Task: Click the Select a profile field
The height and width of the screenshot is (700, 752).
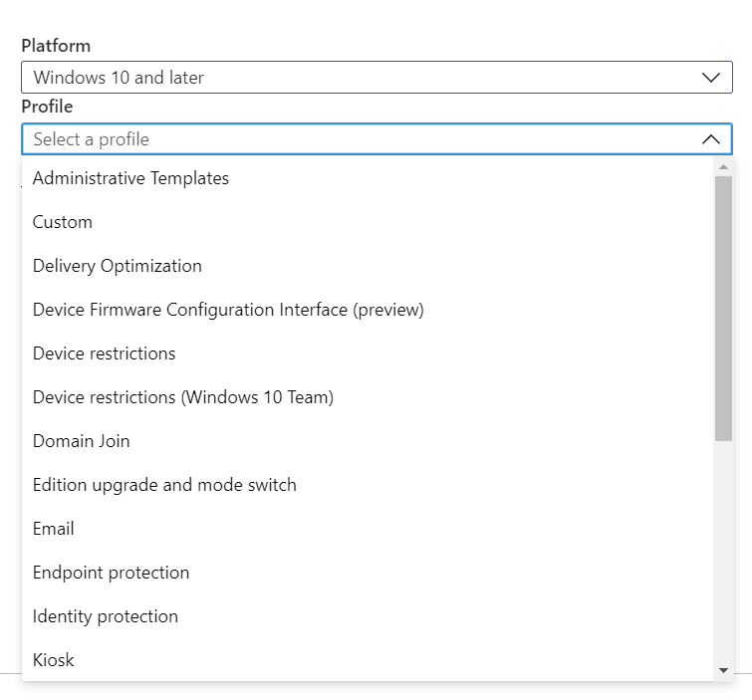Action: click(x=359, y=139)
